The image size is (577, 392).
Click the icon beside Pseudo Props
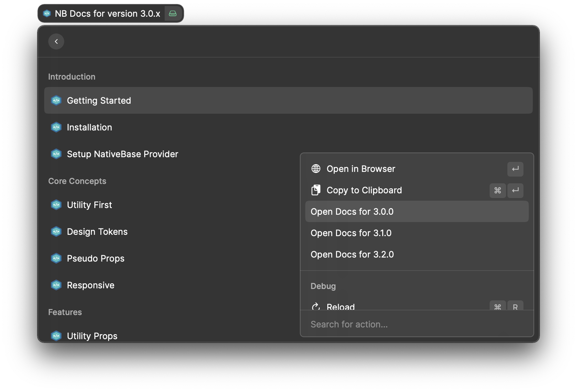click(56, 258)
